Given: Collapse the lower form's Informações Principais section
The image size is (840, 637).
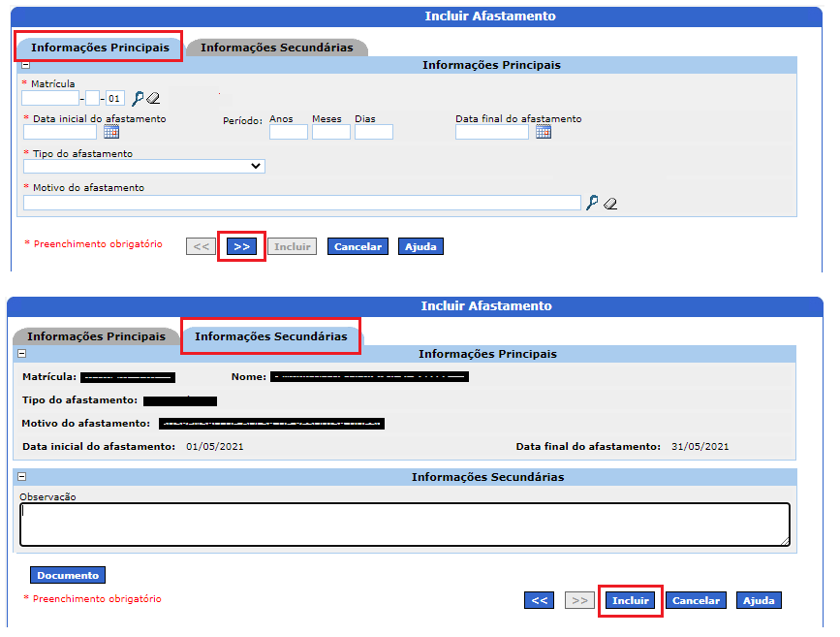Looking at the screenshot, I should pyautogui.click(x=22, y=353).
